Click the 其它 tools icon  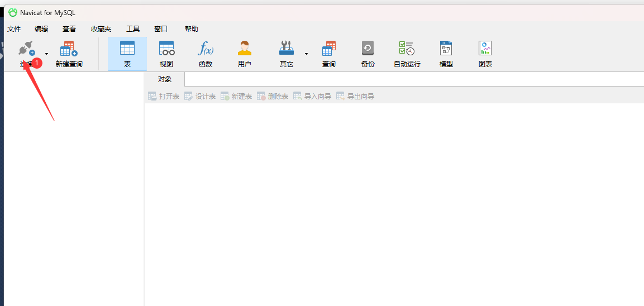point(287,48)
